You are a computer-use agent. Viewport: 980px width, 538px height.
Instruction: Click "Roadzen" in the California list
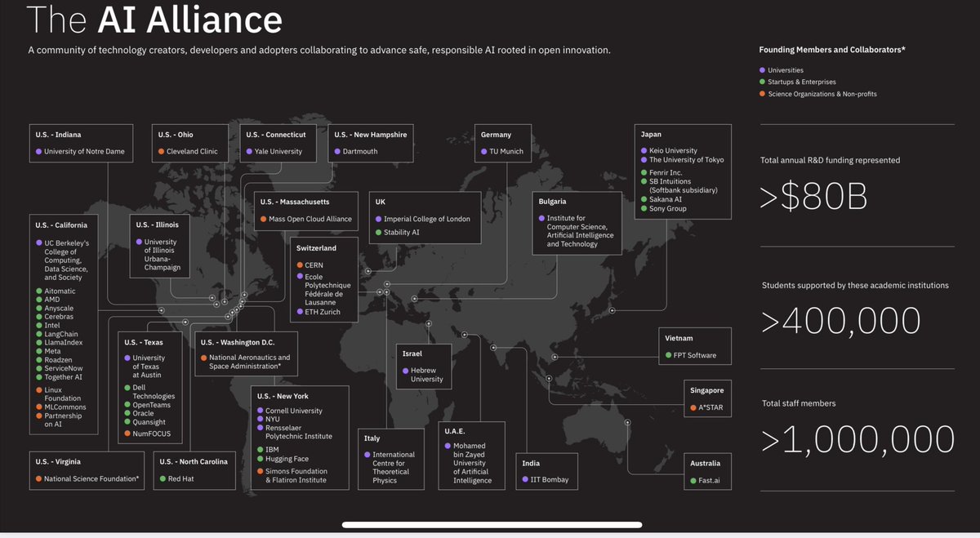(x=60, y=360)
